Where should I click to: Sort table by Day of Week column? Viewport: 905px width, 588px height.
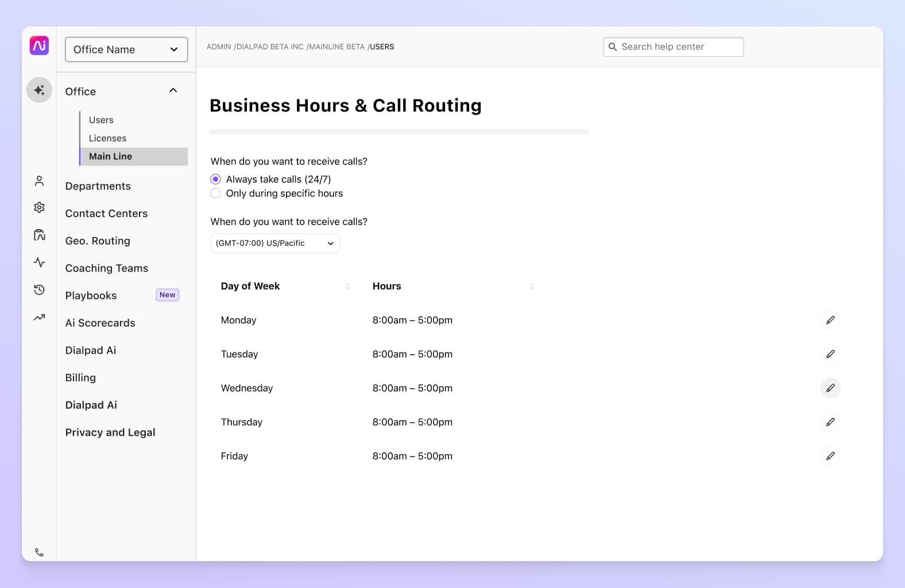click(347, 286)
